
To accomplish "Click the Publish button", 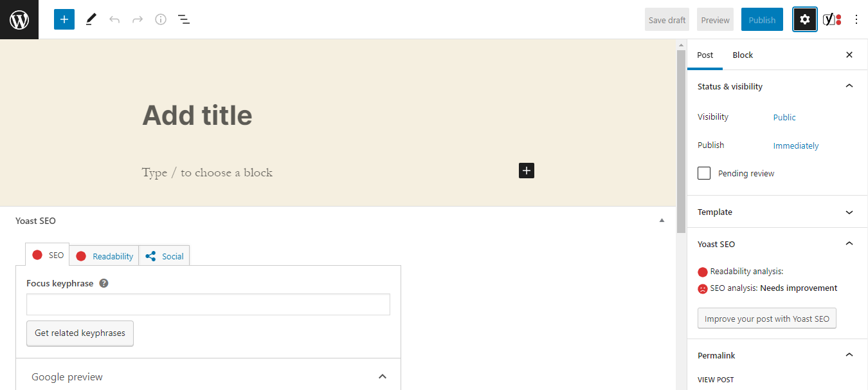I will tap(762, 20).
